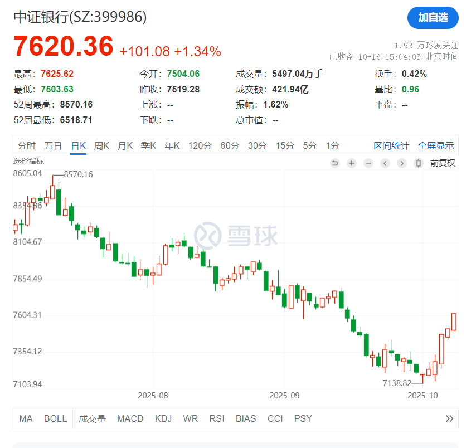Zoom in chart with plus icon
The width and height of the screenshot is (476, 448).
(x=352, y=163)
